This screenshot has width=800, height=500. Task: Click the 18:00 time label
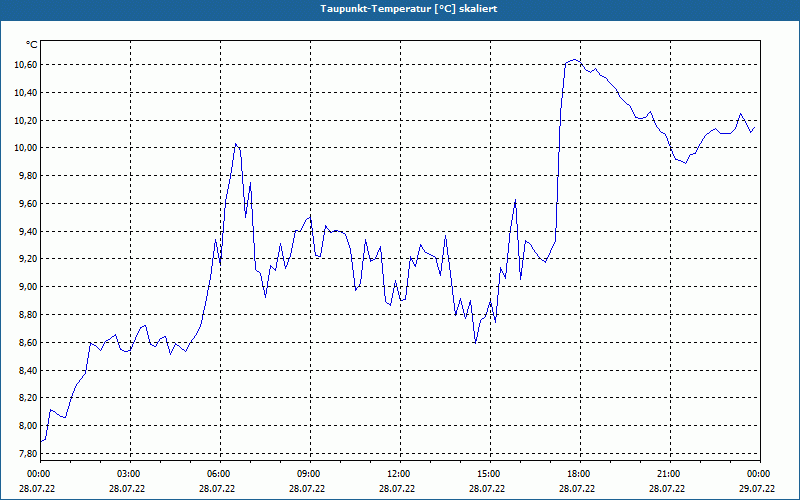pos(578,474)
